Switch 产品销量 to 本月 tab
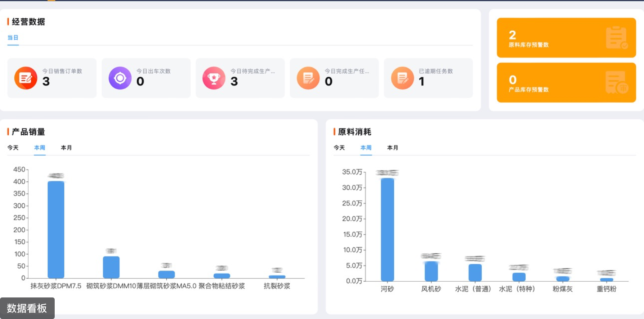This screenshot has height=319, width=644. 66,148
